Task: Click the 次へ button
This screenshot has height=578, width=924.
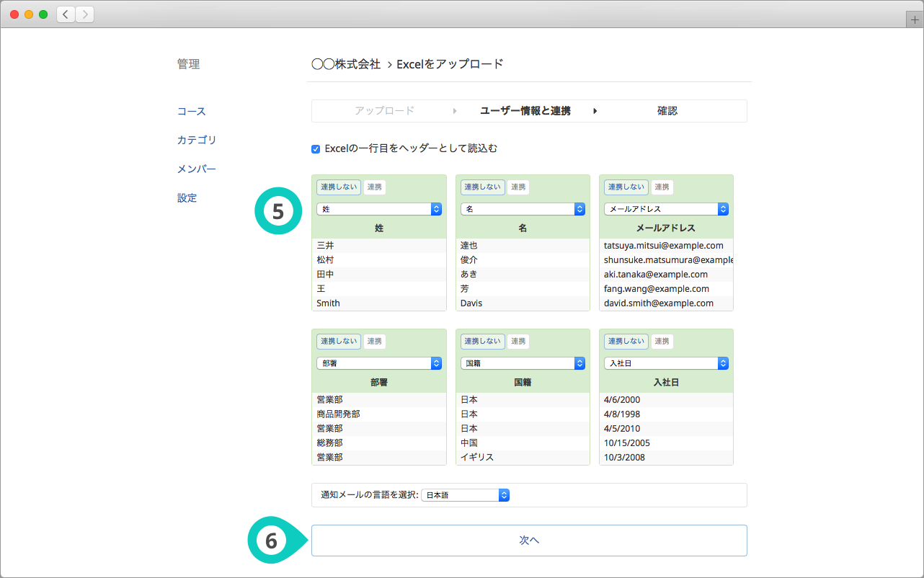Action: point(529,541)
